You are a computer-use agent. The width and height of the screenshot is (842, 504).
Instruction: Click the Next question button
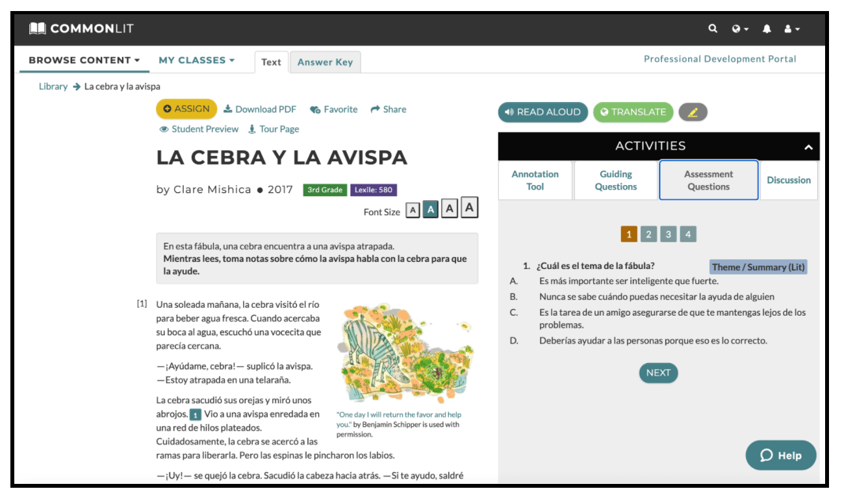658,373
